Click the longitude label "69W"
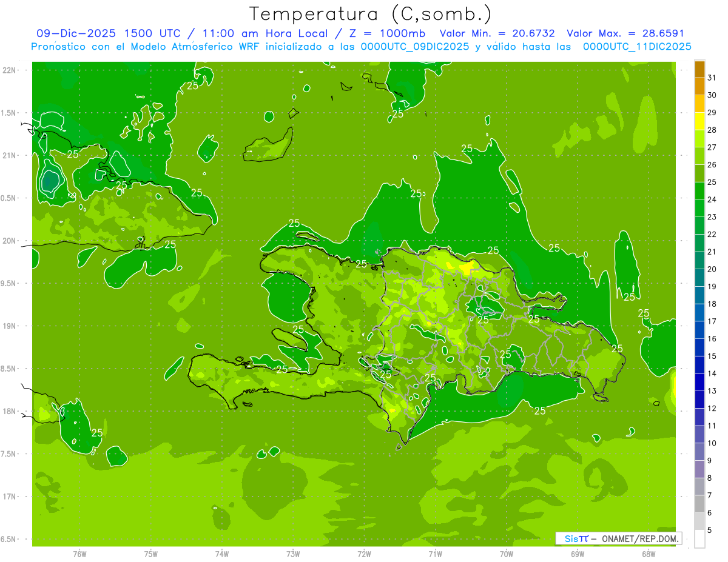 577,554
